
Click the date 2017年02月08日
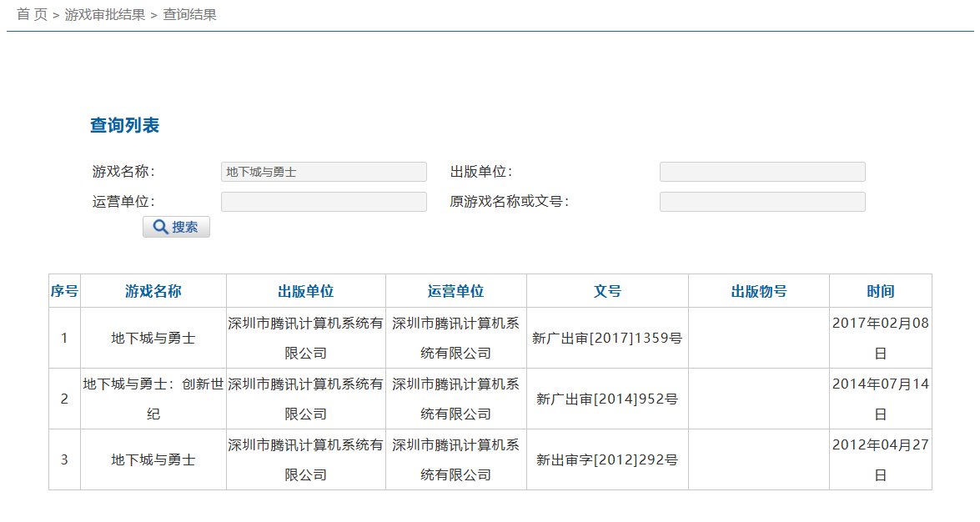coord(880,339)
